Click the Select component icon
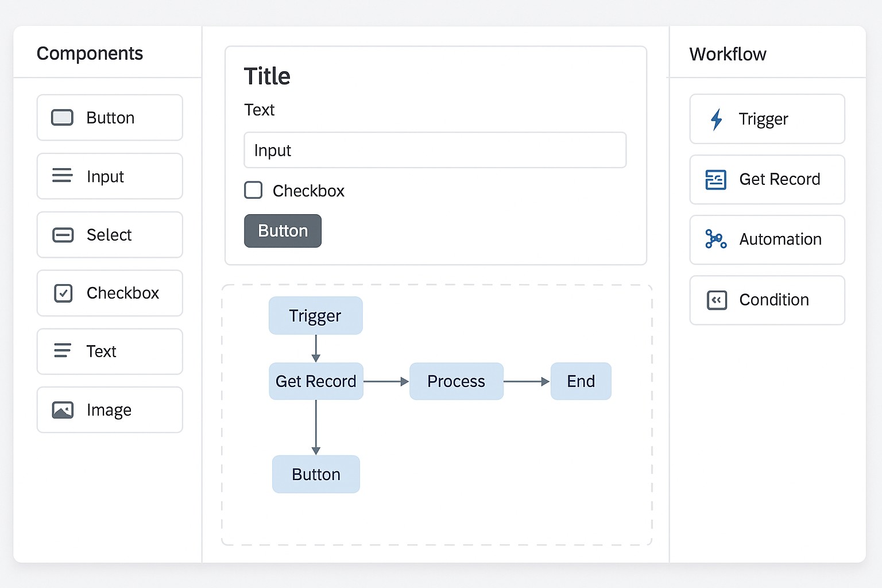The image size is (882, 588). (x=62, y=235)
